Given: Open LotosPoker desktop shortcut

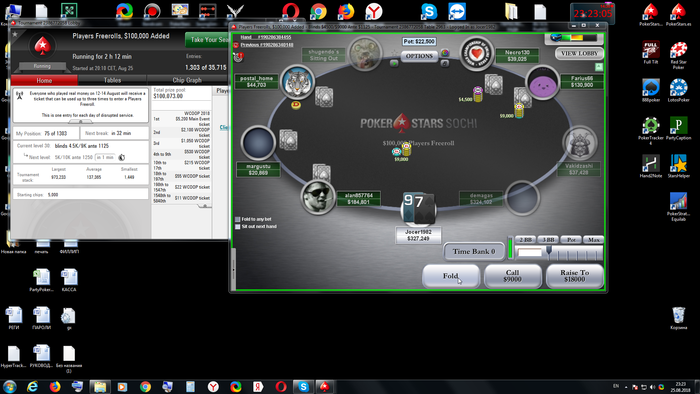Looking at the screenshot, I should 678,91.
